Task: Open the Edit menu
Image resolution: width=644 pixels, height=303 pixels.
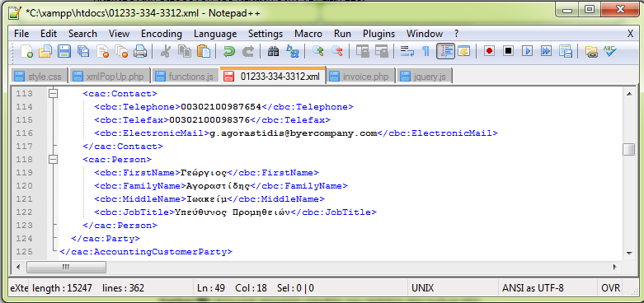Action: click(x=49, y=34)
